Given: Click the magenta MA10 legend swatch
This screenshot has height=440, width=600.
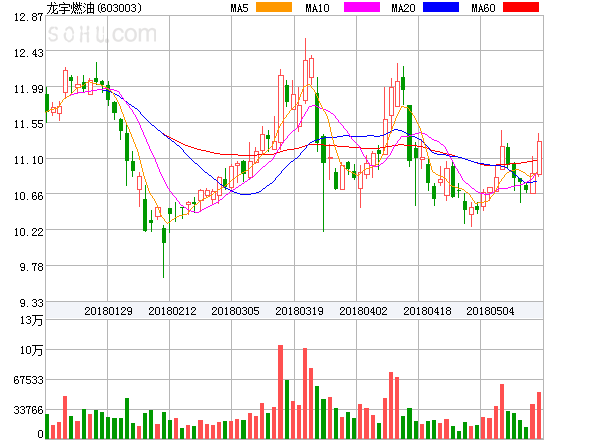Looking at the screenshot, I should click(362, 7).
